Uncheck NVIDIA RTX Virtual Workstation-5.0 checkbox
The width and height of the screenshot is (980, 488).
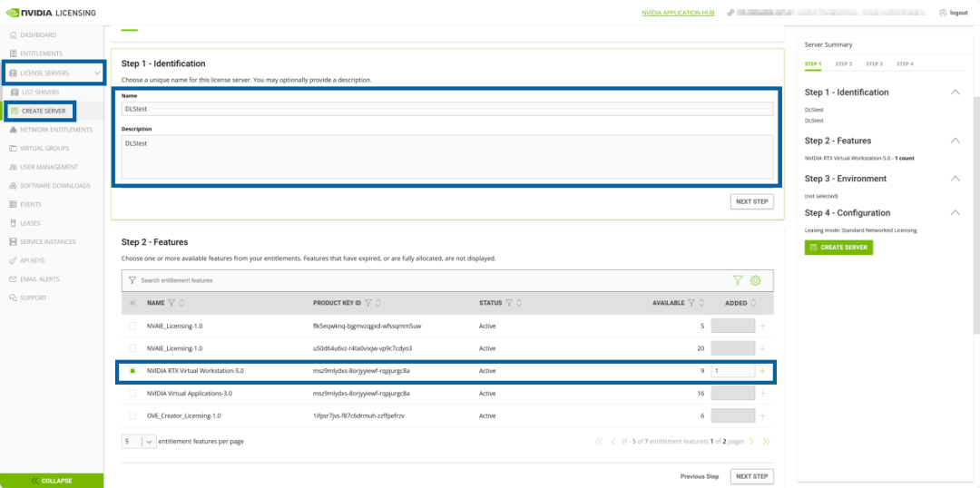(132, 370)
